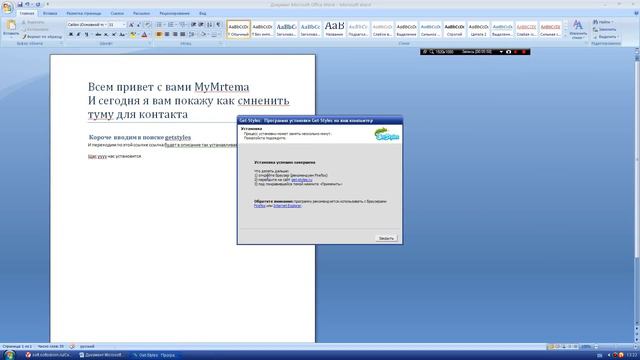The height and width of the screenshot is (360, 640).
Task: Click the Numbering list icon
Action: (171, 25)
